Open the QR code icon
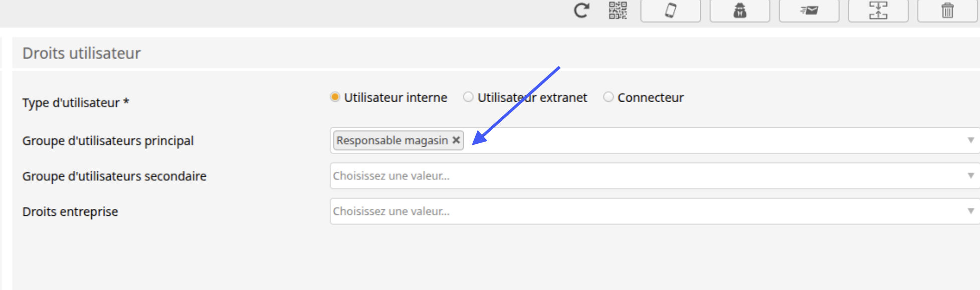 pyautogui.click(x=618, y=10)
